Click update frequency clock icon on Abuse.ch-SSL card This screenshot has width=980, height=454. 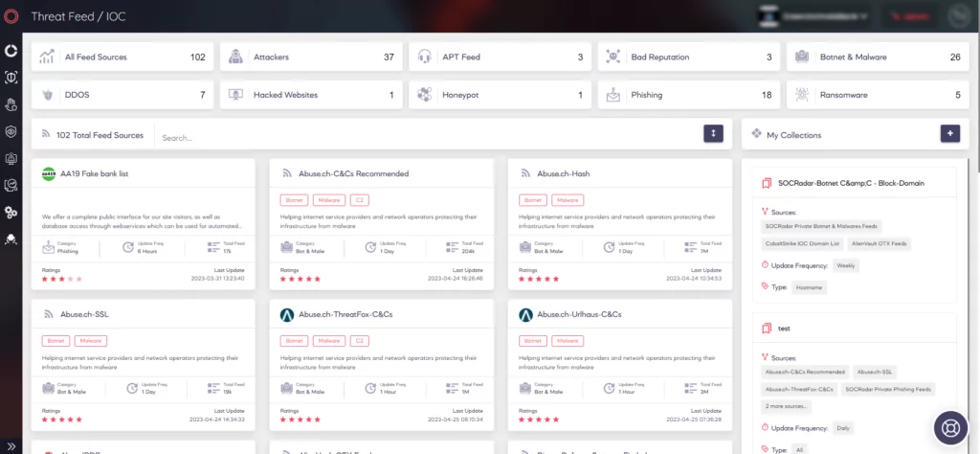tap(132, 388)
